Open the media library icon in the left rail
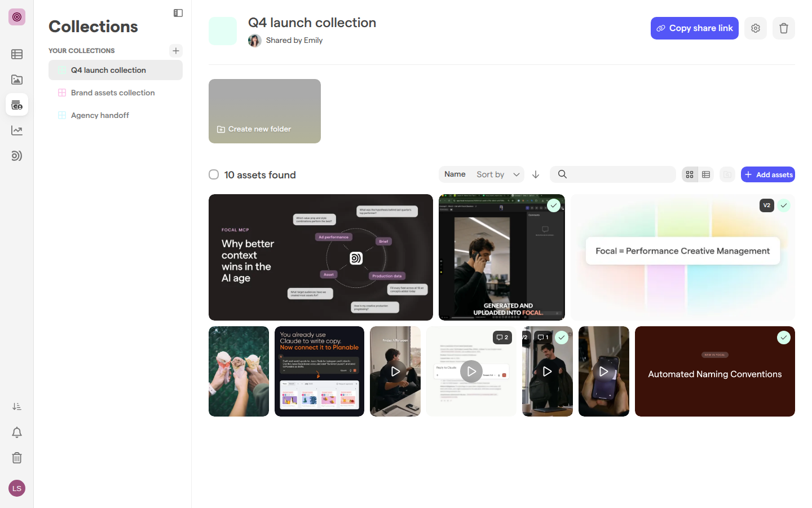Image resolution: width=812 pixels, height=508 pixels. (17, 80)
